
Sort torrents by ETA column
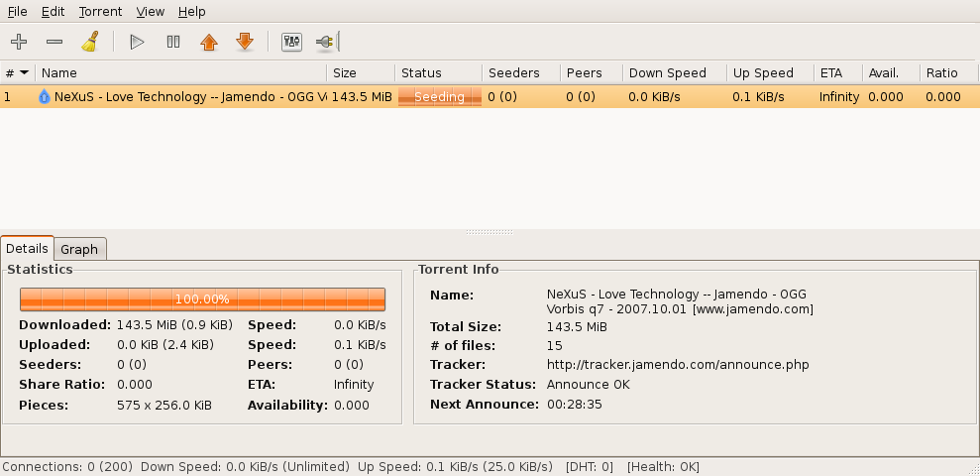[x=838, y=72]
